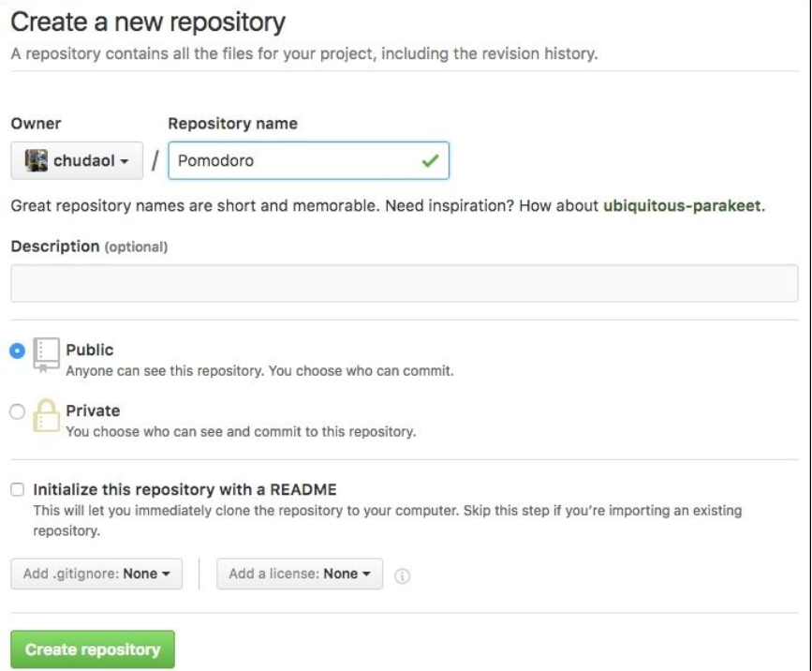Click into the Description text field
The width and height of the screenshot is (812, 671).
click(x=404, y=283)
